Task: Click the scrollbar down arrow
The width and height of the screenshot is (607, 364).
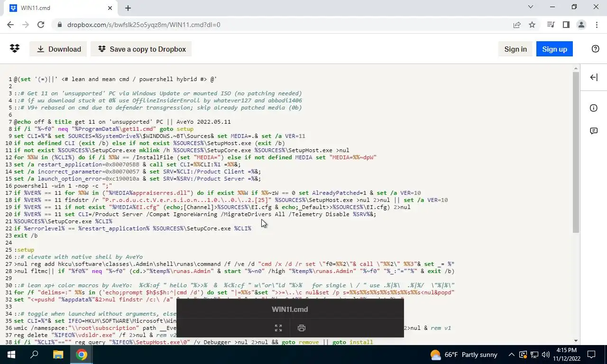Action: (x=576, y=340)
